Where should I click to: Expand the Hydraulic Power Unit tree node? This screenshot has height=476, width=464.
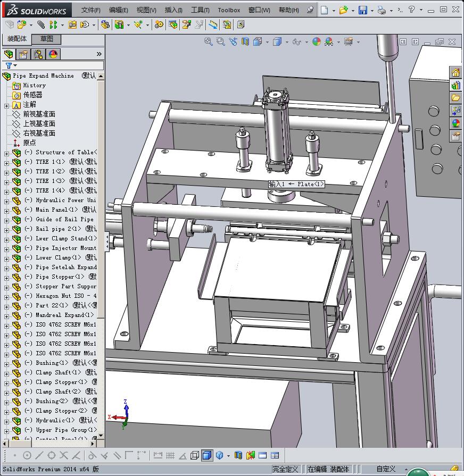coord(6,201)
